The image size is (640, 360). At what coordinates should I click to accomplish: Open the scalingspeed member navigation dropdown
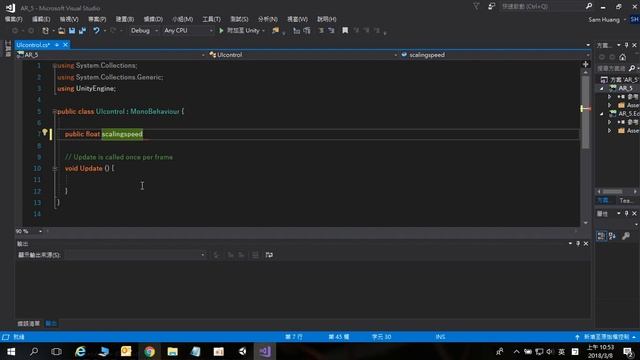click(495, 55)
